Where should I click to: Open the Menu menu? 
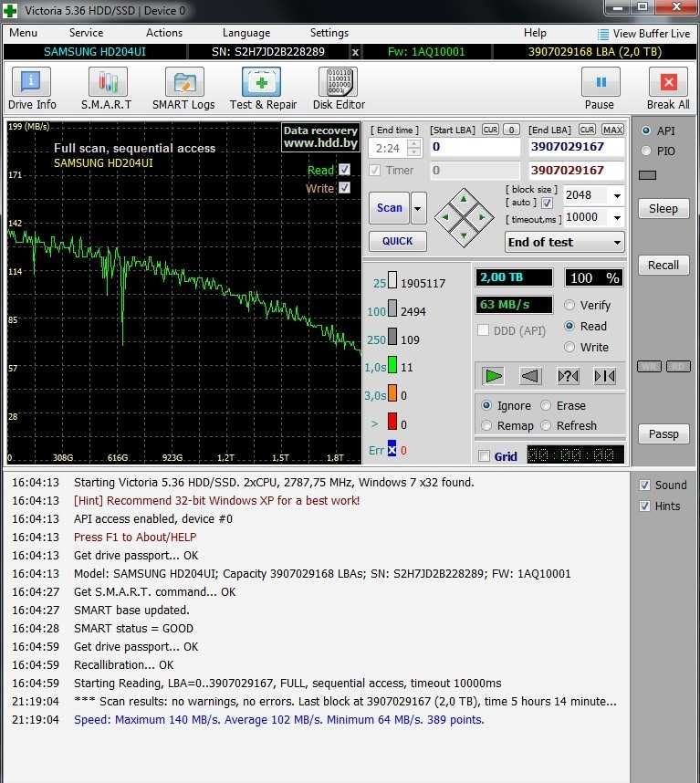pos(23,33)
